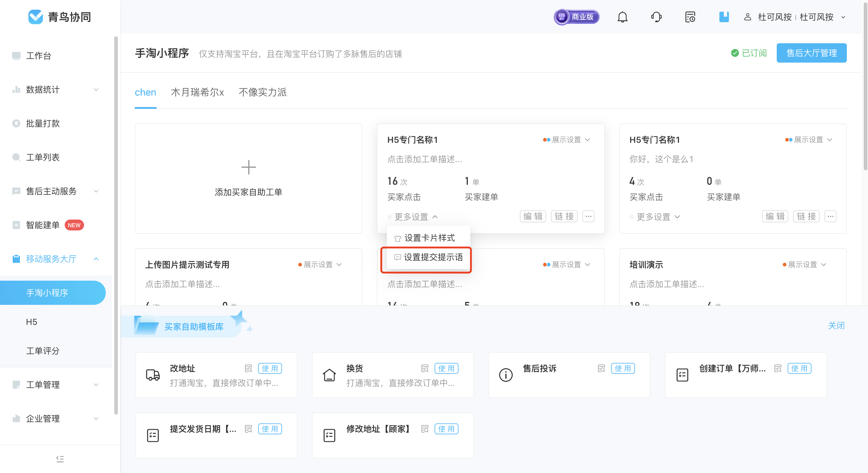Image resolution: width=868 pixels, height=473 pixels.
Task: Click the truck icon of 改地址 template
Action: tap(153, 375)
